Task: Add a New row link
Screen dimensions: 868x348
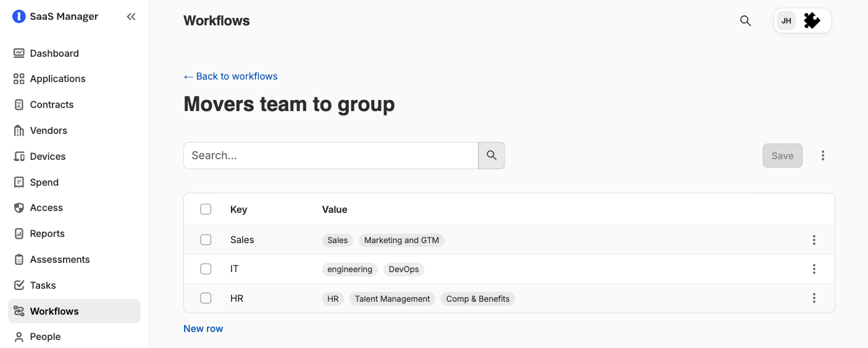Action: click(203, 329)
